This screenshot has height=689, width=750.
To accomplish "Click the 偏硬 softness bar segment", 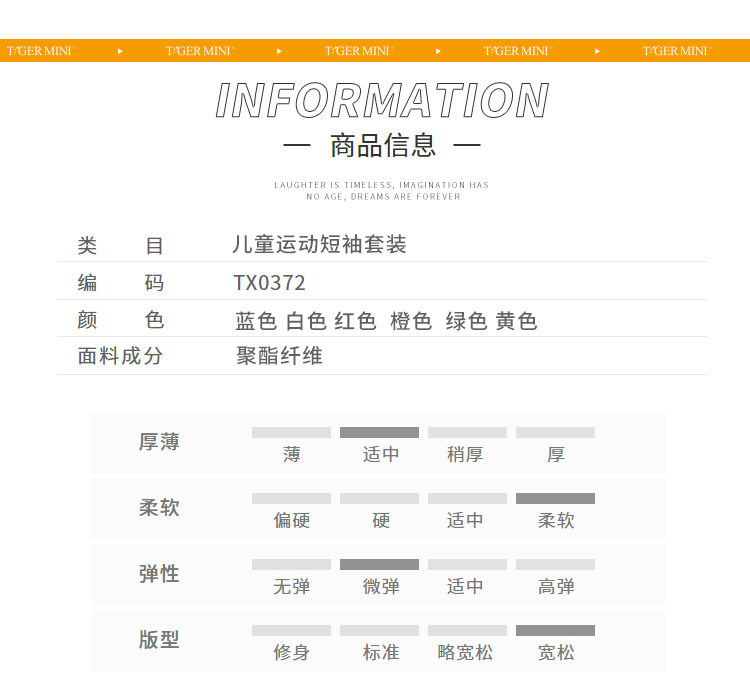I will [291, 499].
